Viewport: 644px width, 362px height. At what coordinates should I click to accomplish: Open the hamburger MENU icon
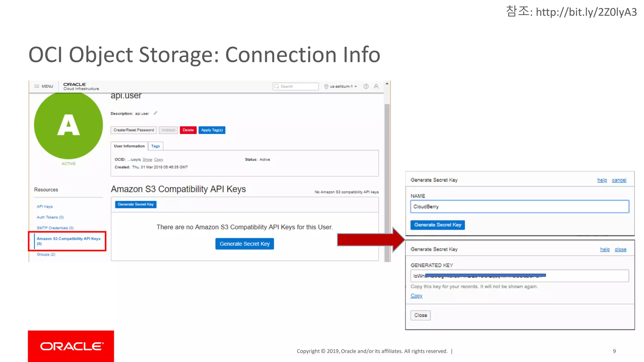37,86
